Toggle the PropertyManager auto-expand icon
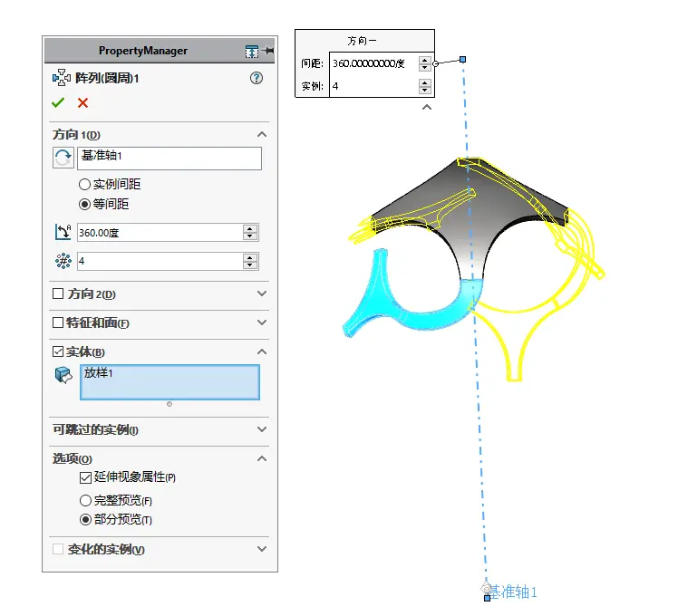The image size is (678, 616). [x=252, y=52]
